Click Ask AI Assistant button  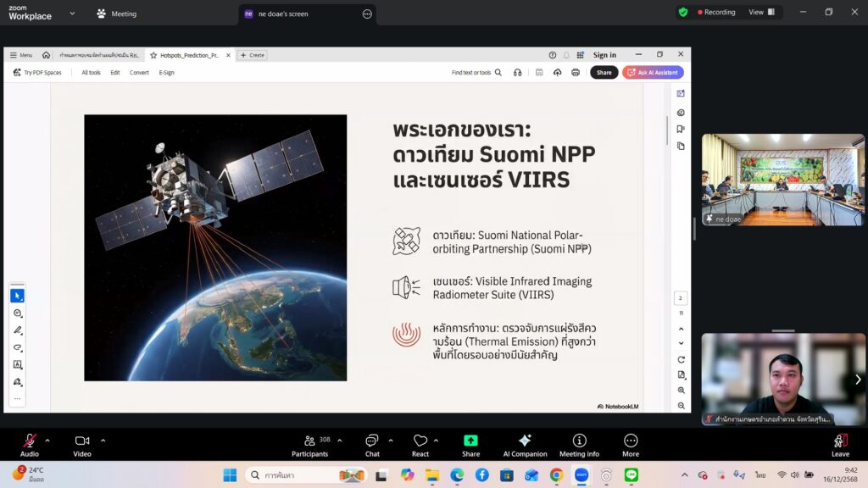[x=653, y=73]
